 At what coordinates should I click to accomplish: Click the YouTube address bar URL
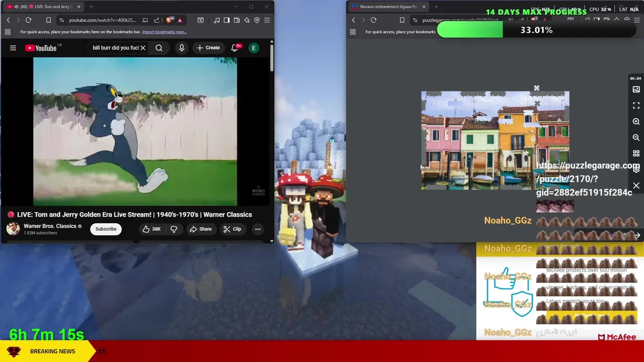click(102, 20)
